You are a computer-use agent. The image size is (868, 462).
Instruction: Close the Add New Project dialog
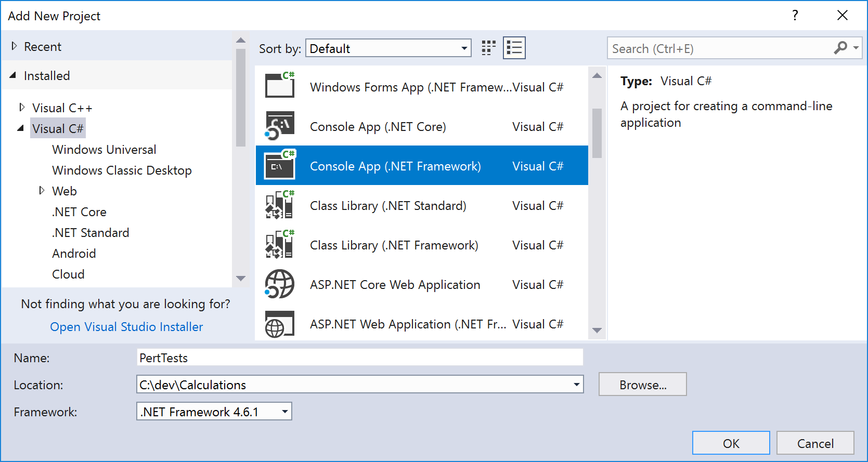843,15
